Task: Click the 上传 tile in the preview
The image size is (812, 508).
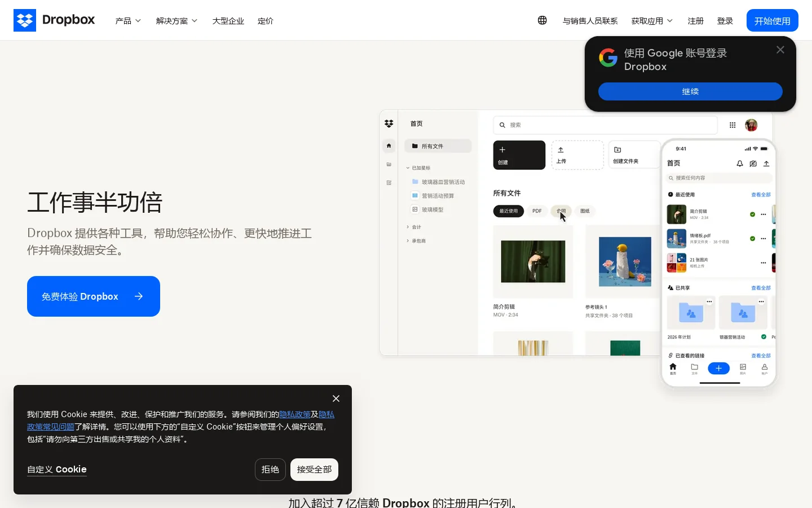Action: (577, 155)
